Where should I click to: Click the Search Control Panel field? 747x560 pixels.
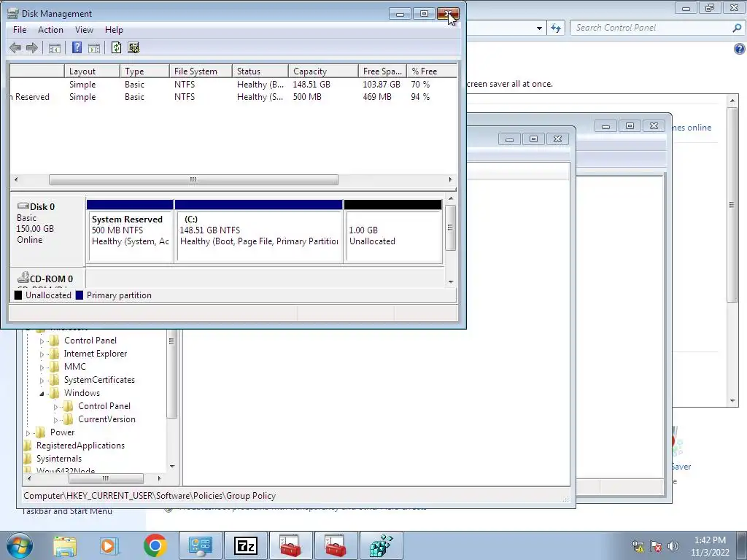(651, 28)
